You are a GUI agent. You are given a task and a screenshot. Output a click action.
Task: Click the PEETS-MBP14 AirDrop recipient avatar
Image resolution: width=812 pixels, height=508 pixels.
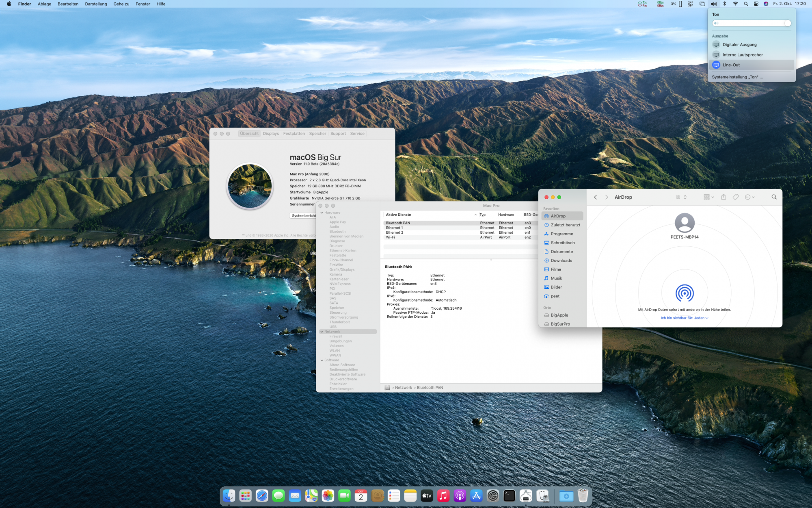[x=685, y=223]
